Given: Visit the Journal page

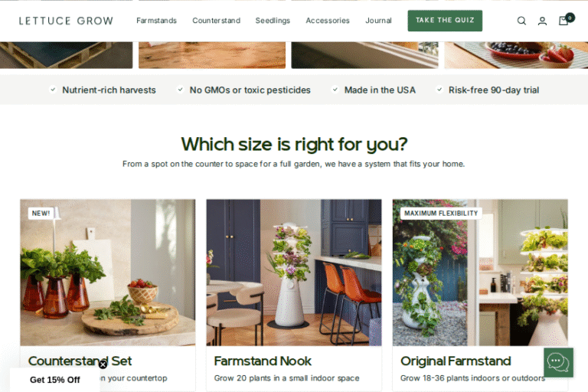Looking at the screenshot, I should [x=378, y=21].
